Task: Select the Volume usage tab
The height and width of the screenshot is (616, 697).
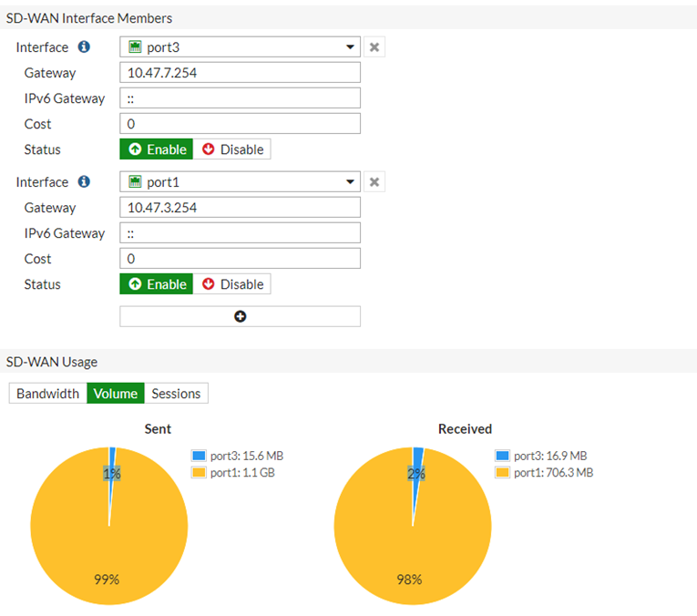Action: point(115,394)
